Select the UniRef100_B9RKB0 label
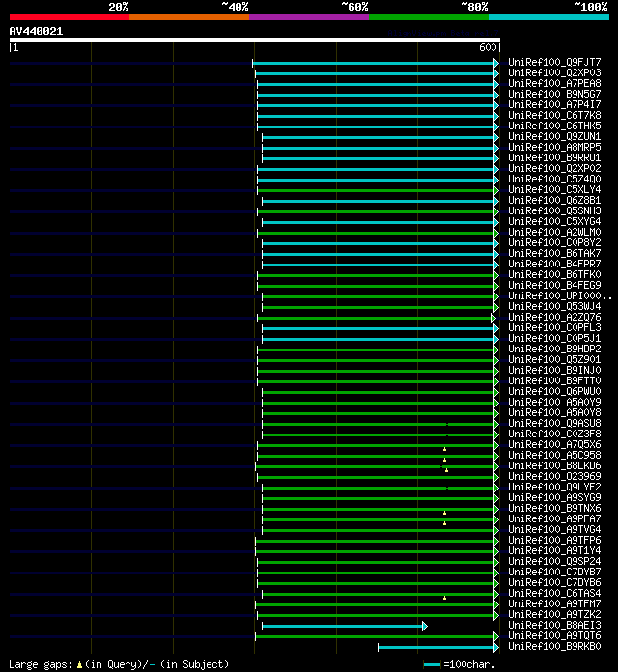618x672 pixels. (554, 647)
